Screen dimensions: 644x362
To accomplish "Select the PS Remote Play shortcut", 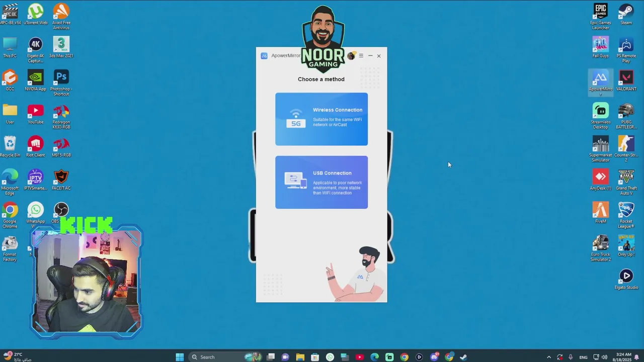I will pyautogui.click(x=626, y=50).
